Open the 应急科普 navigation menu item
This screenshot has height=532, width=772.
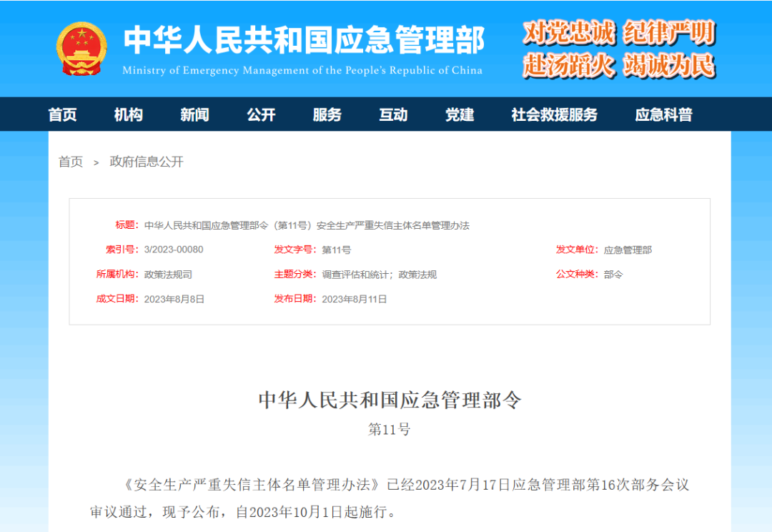tap(663, 115)
